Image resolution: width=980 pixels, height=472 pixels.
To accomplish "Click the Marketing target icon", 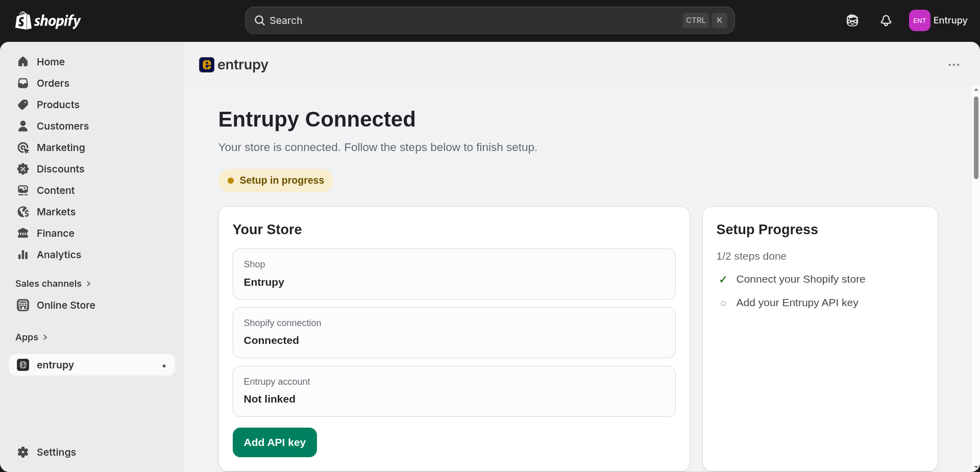I will tap(23, 147).
